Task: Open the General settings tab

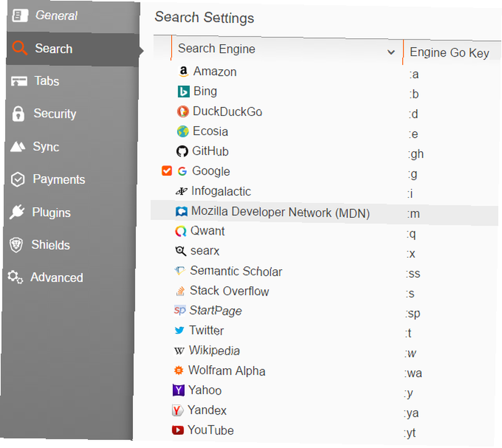Action: click(x=73, y=16)
